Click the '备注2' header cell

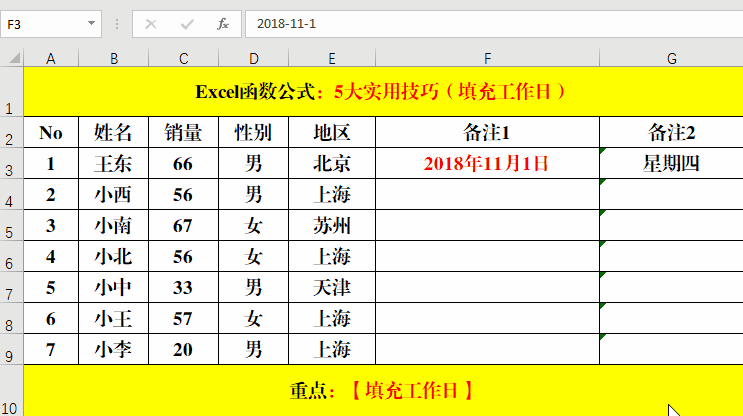click(x=671, y=132)
